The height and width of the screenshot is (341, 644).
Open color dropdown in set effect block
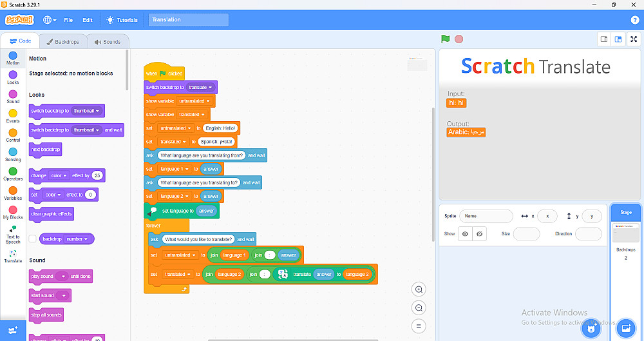(x=53, y=195)
